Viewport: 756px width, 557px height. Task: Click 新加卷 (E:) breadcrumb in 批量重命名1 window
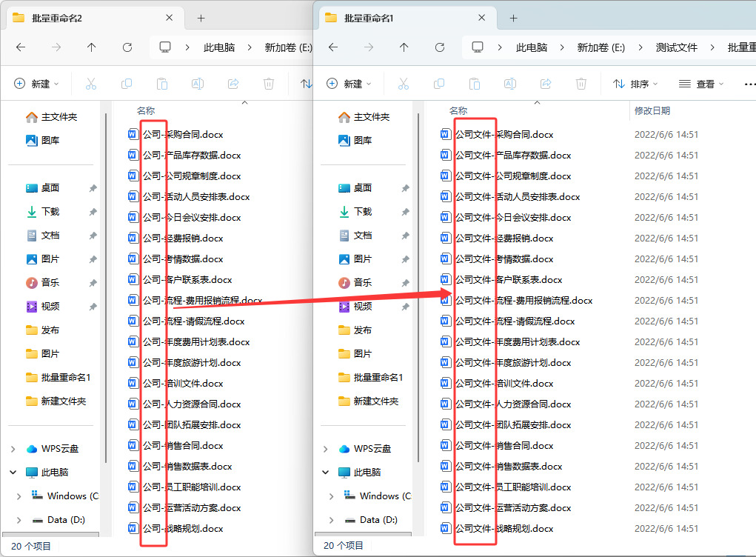pyautogui.click(x=601, y=47)
